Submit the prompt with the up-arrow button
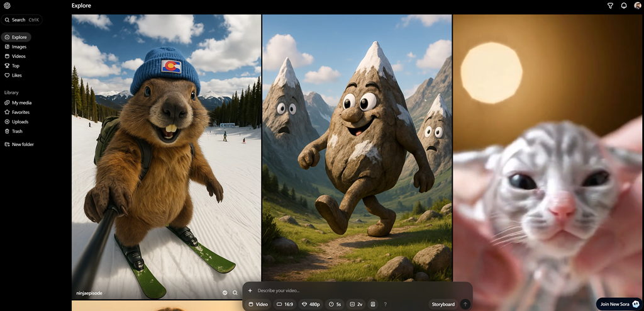644x311 pixels. (x=465, y=304)
